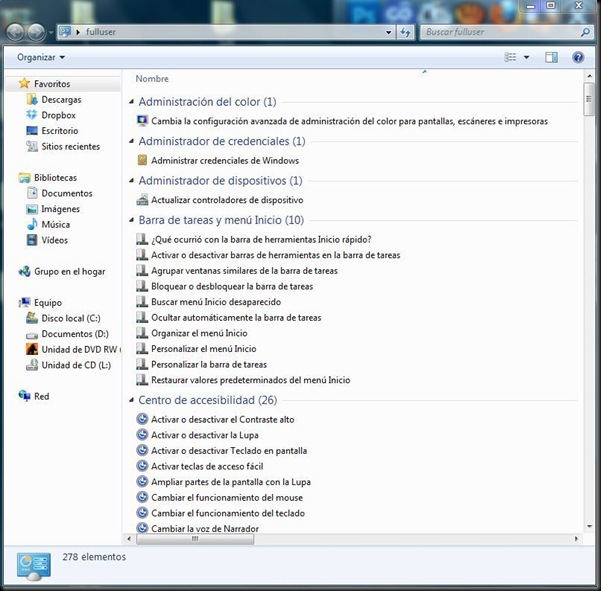Select Cambiar el funcionamiento del mouse
This screenshot has height=591, width=601.
pos(227,497)
